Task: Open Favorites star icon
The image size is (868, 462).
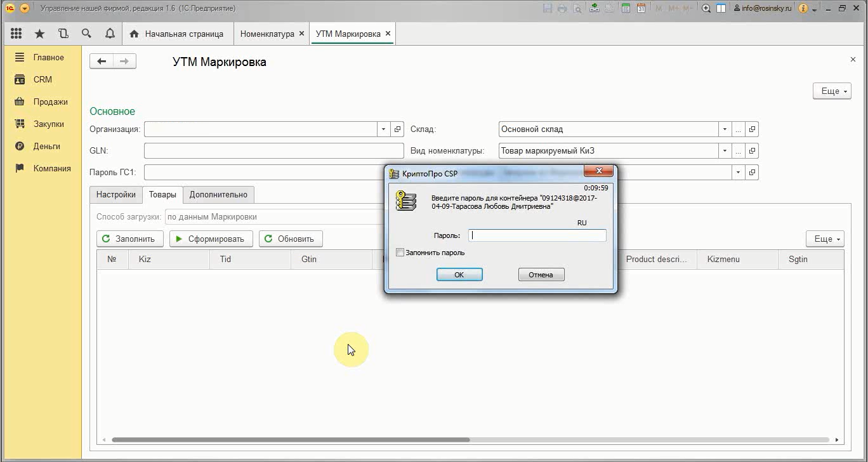Action: pyautogui.click(x=39, y=34)
